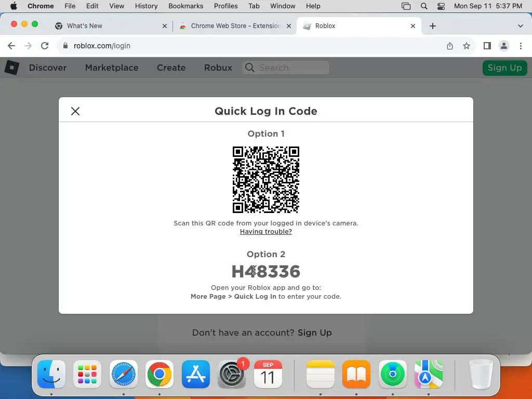532x399 pixels.
Task: Open Find My from the Dock
Action: [x=393, y=374]
